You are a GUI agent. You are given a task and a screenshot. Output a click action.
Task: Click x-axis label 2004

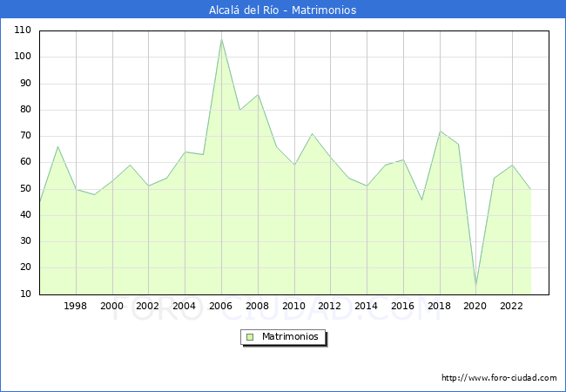pos(184,306)
